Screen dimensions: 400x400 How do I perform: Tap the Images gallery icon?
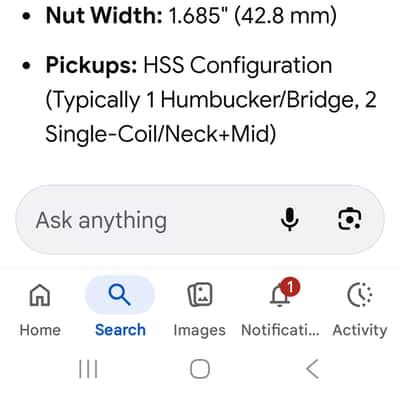click(x=200, y=295)
